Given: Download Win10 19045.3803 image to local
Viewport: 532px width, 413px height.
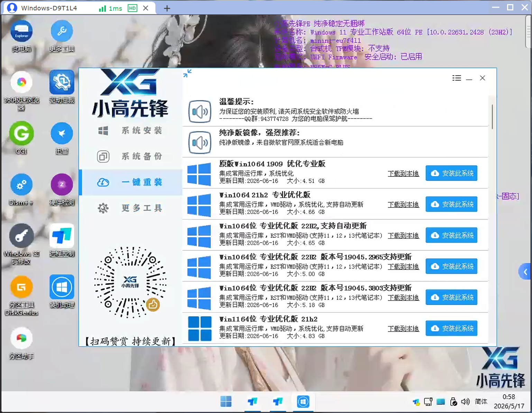Looking at the screenshot, I should (x=403, y=298).
